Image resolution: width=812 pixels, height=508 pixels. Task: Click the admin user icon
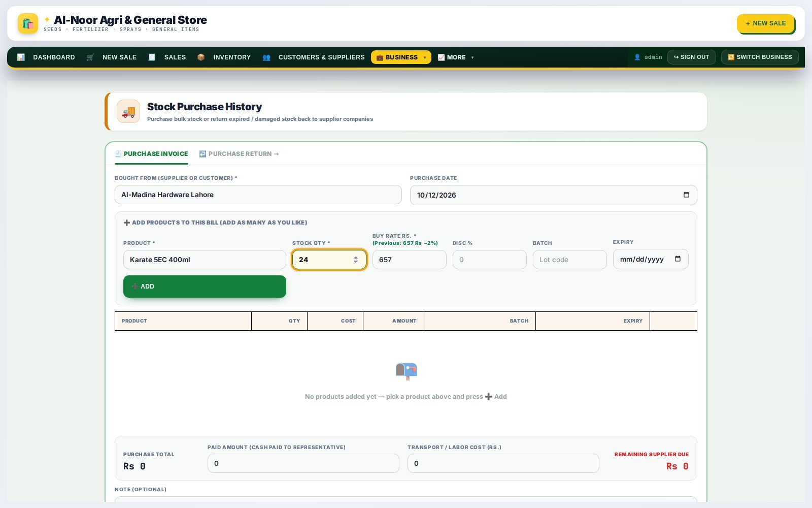(x=637, y=57)
